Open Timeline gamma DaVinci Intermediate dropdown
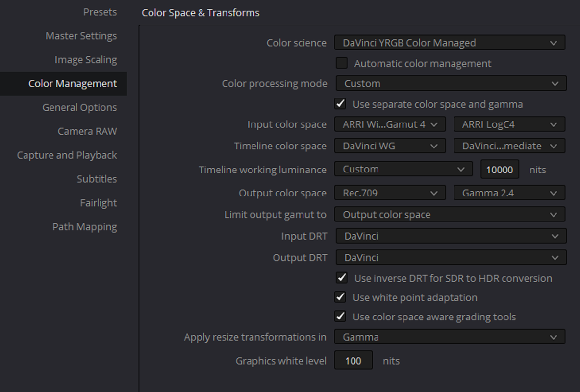Screen dimensions: 580x392 tap(509, 146)
